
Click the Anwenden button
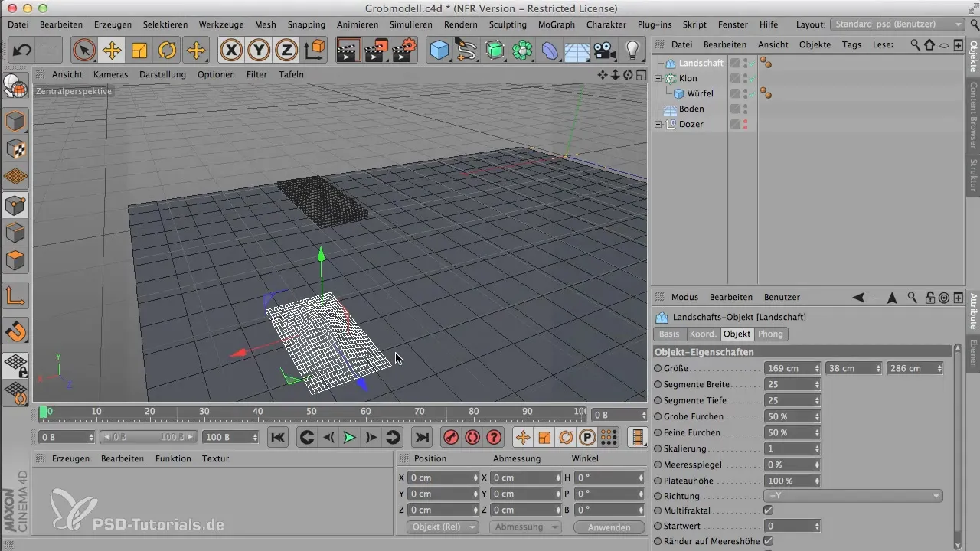(609, 527)
